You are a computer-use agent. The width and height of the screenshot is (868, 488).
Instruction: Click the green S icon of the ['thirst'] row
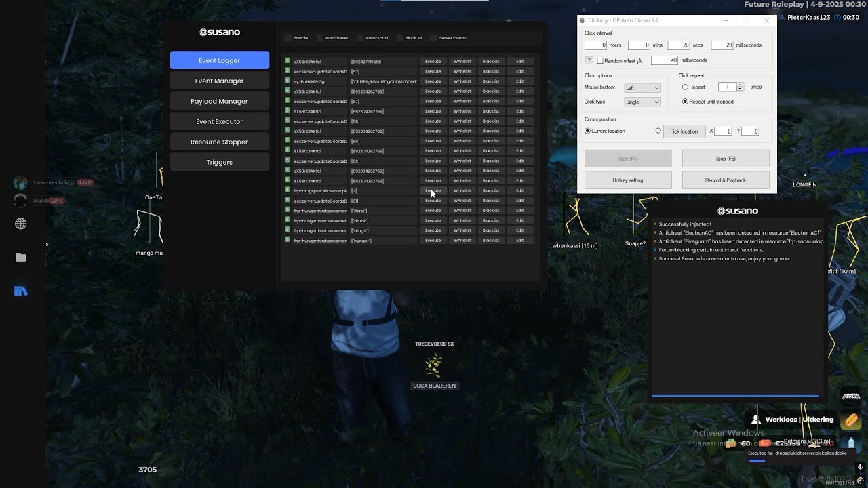point(288,210)
